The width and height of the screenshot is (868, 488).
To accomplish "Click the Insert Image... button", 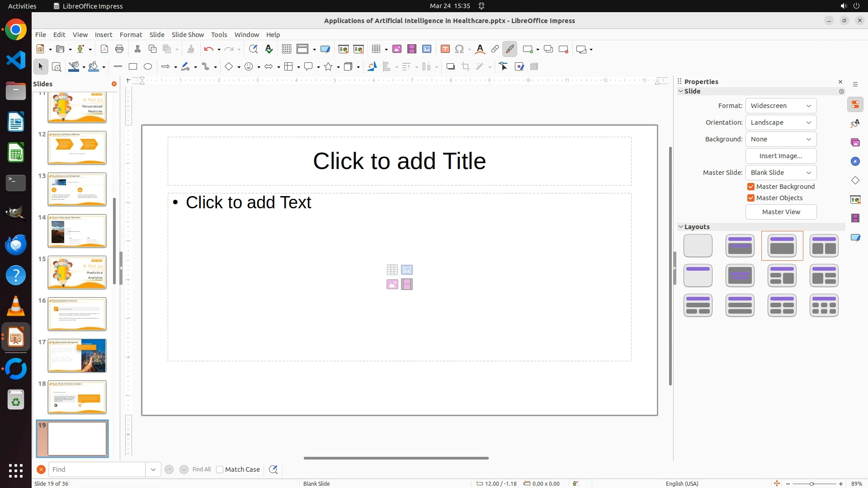I will [781, 156].
